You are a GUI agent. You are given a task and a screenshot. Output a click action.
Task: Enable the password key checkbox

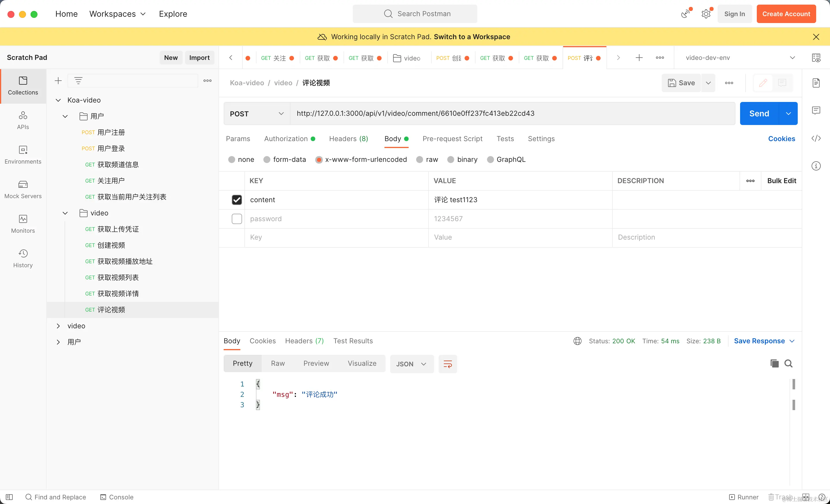pyautogui.click(x=237, y=219)
